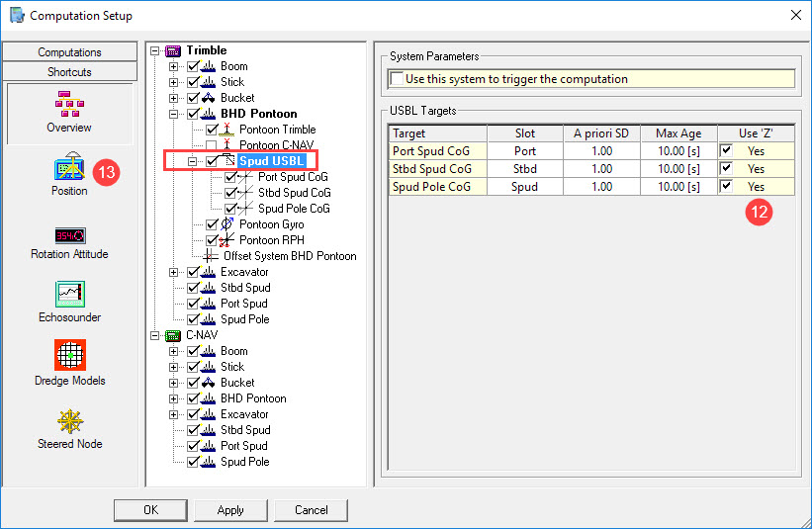This screenshot has width=812, height=529.
Task: Switch to the Shortcuts tab
Action: click(x=69, y=72)
